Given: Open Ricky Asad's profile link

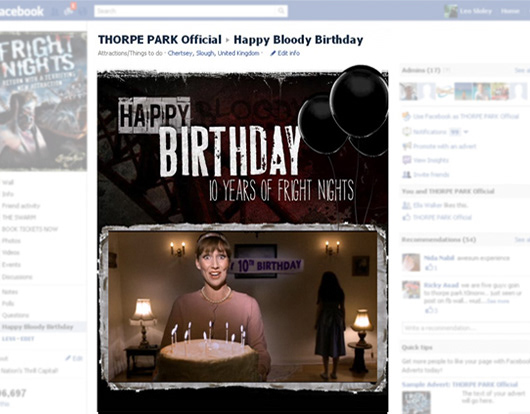Looking at the screenshot, I should 441,285.
